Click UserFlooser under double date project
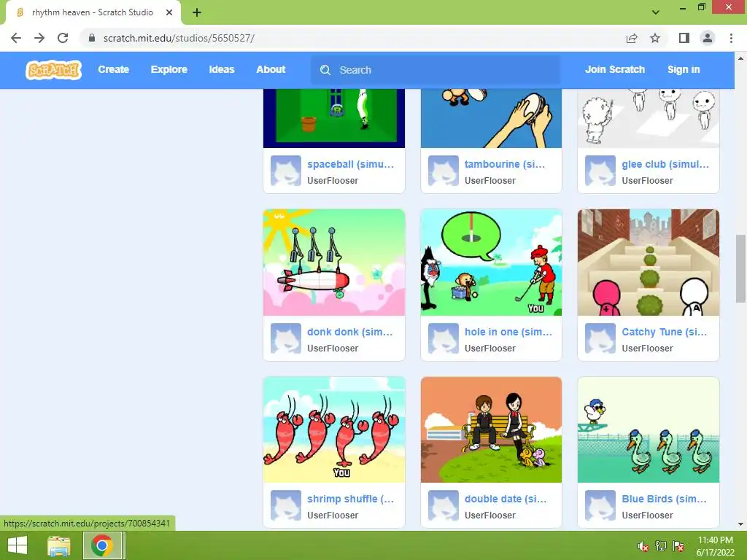This screenshot has height=560, width=747. [x=489, y=516]
